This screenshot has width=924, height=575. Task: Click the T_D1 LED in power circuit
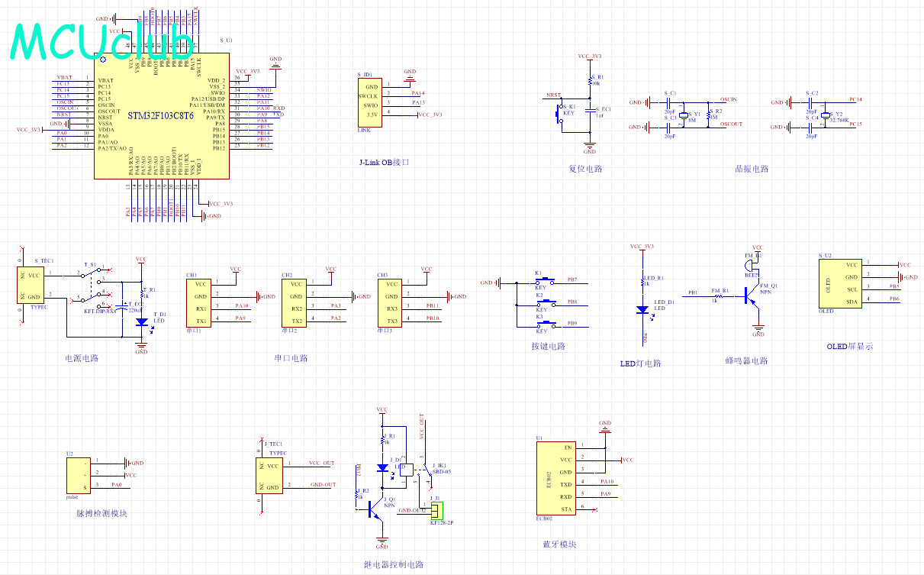coord(141,322)
